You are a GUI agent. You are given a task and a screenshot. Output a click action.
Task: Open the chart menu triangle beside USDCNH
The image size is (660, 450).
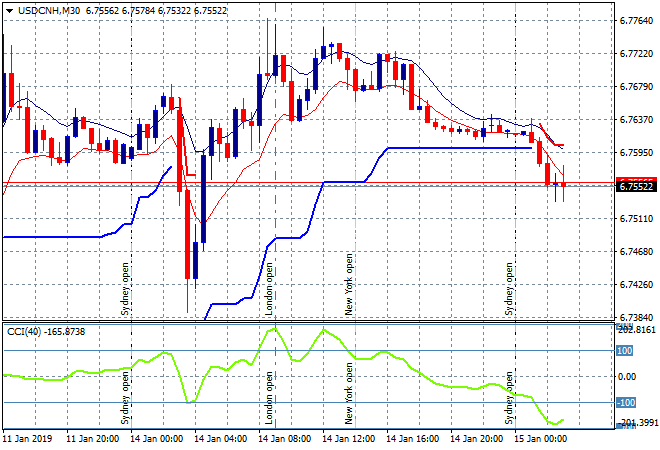9,9
